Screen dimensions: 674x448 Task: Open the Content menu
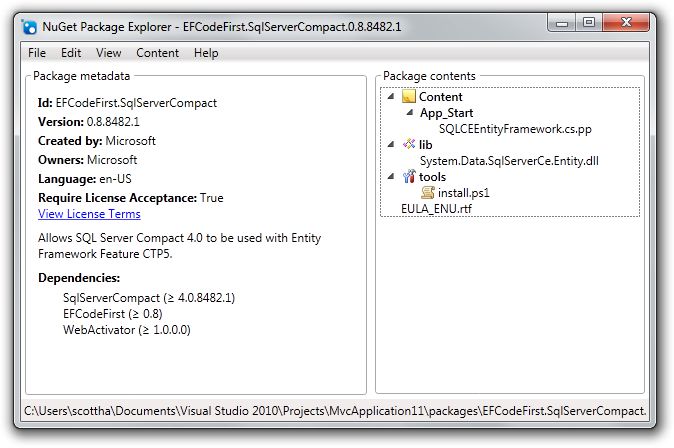[157, 53]
